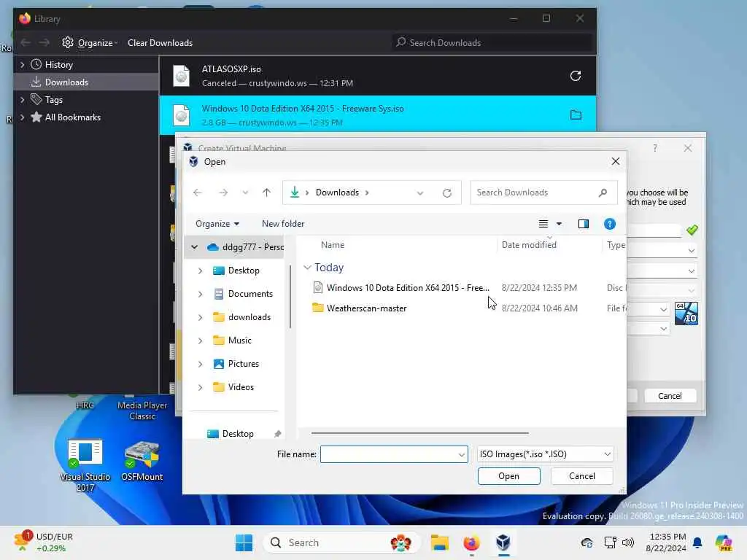Open Organize menu in Open dialog
This screenshot has height=560, width=747.
(x=217, y=224)
